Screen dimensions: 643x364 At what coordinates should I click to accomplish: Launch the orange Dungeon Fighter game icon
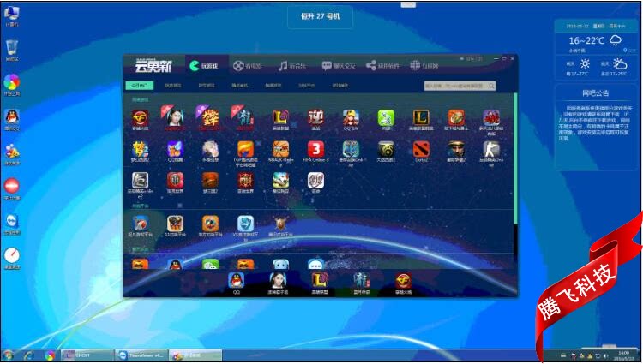456,120
